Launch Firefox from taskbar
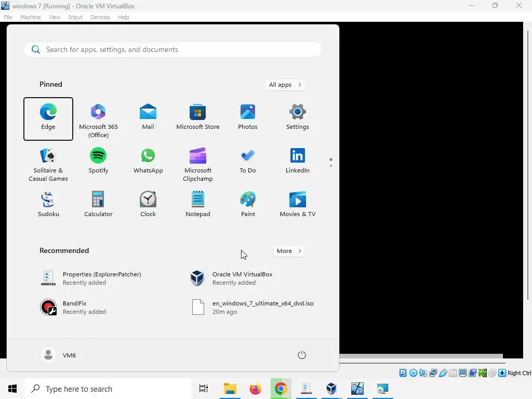This screenshot has height=399, width=532. coord(256,389)
